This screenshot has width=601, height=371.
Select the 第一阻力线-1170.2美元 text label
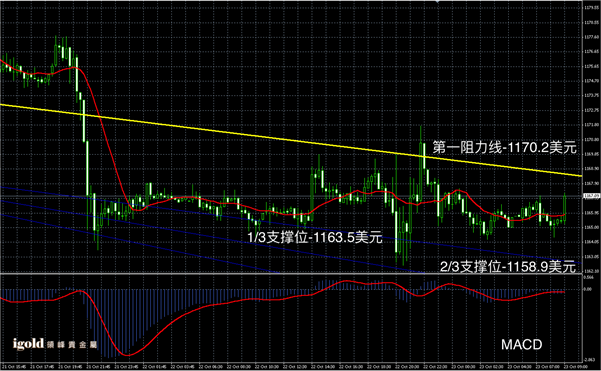(504, 147)
